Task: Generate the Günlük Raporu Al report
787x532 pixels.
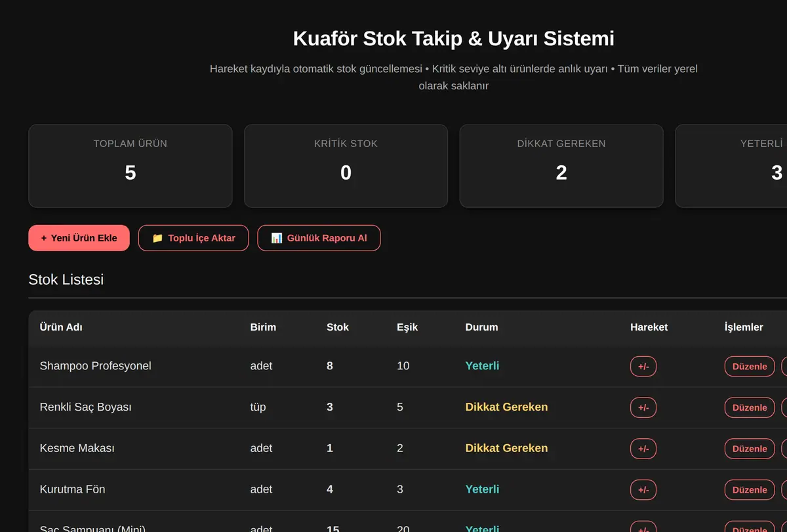Action: 319,238
